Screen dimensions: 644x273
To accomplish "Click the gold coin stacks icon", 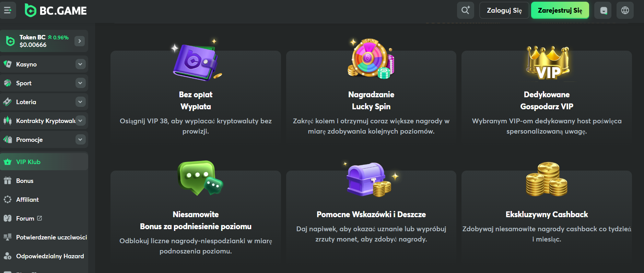I will [547, 179].
